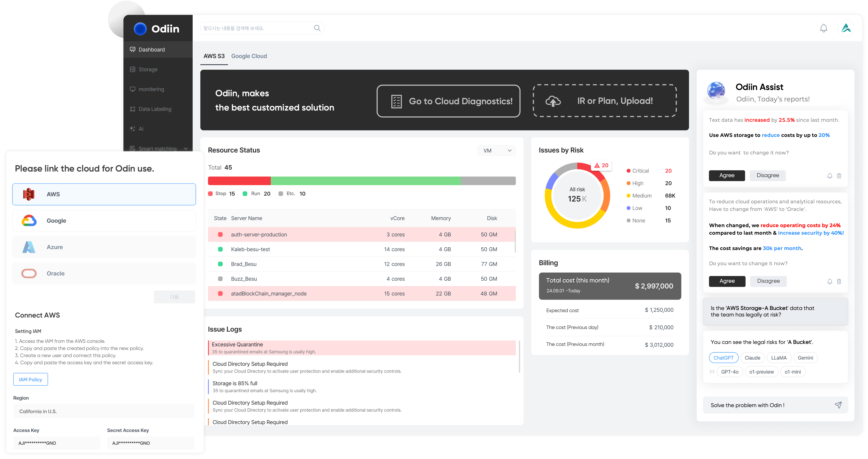Screen dimensions: 868x459
Task: Open the Region selection field
Action: tap(104, 411)
